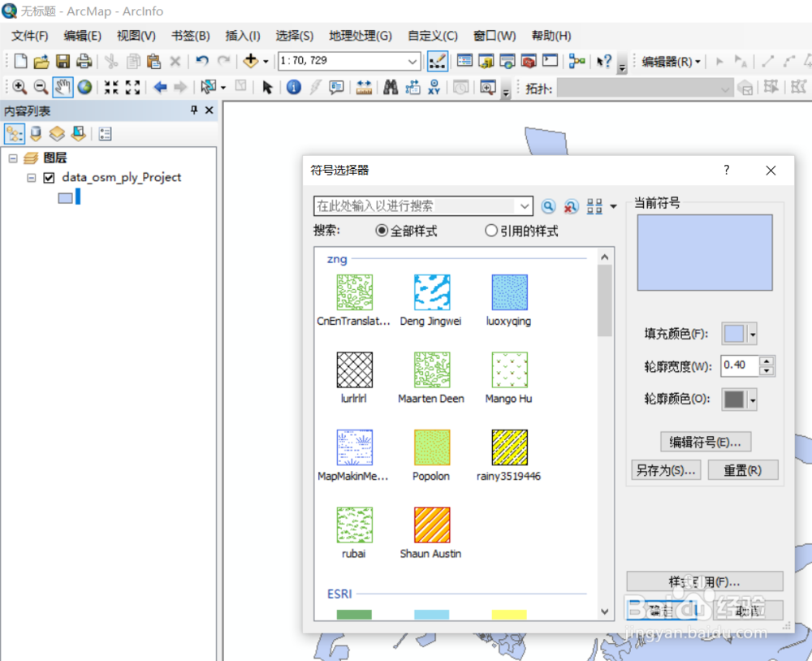
Task: Click the 样式引用(F)... button
Action: point(704,581)
